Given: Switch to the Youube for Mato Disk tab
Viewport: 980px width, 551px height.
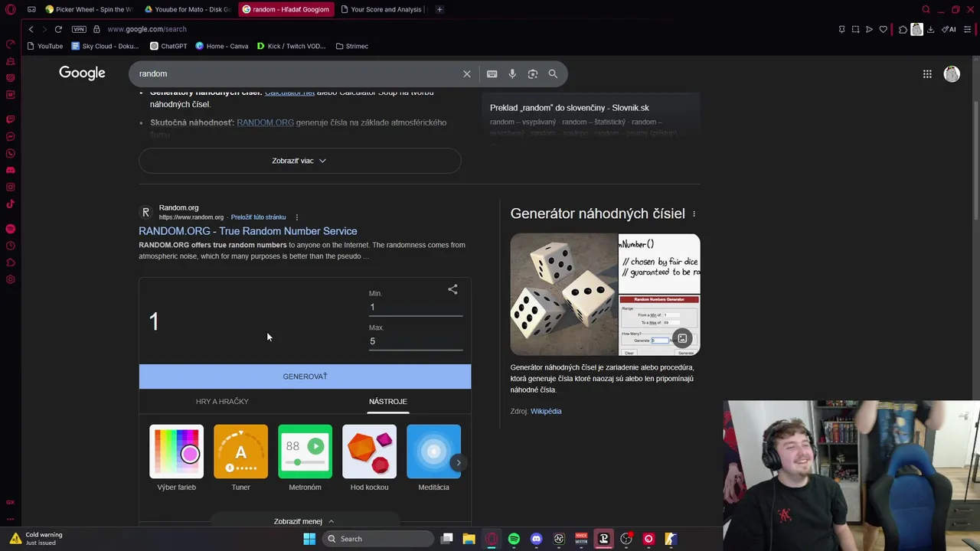Looking at the screenshot, I should [x=188, y=9].
